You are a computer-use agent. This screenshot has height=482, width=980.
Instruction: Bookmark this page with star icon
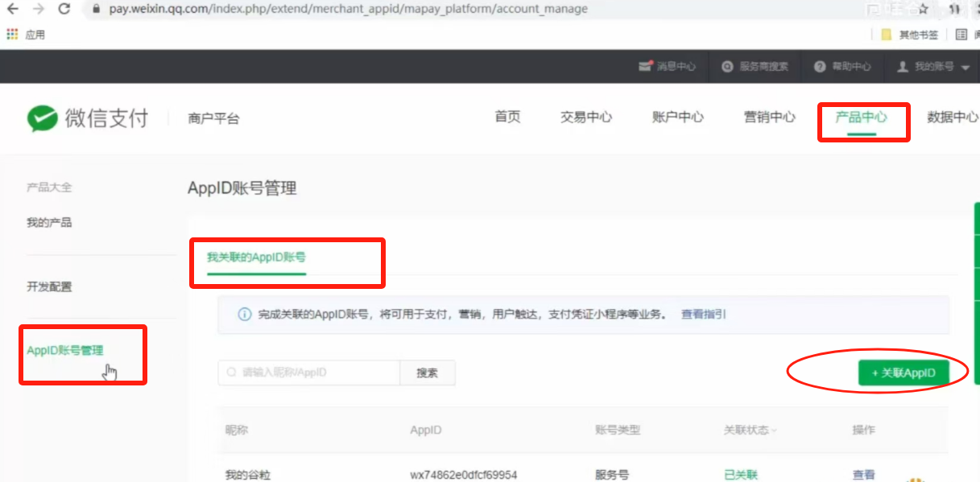(923, 9)
